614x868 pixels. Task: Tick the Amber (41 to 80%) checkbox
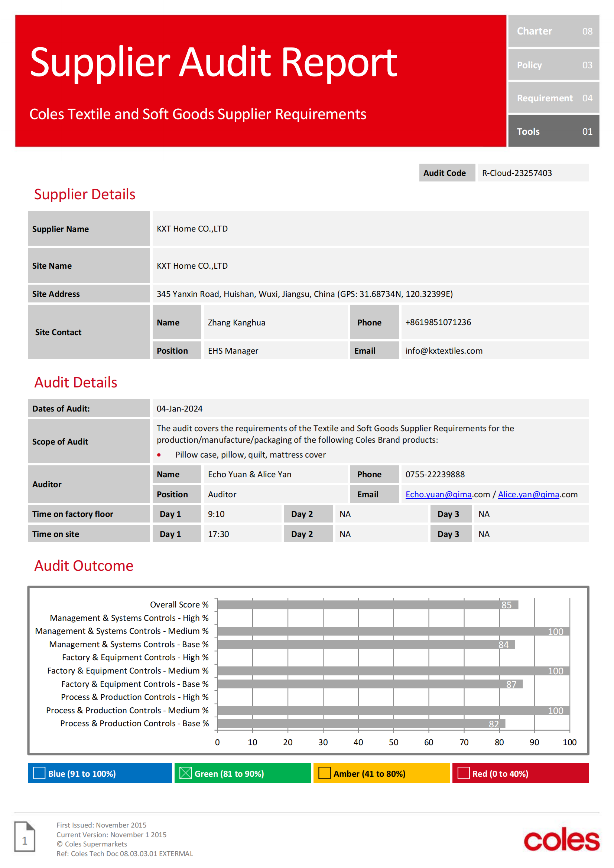coord(324,773)
